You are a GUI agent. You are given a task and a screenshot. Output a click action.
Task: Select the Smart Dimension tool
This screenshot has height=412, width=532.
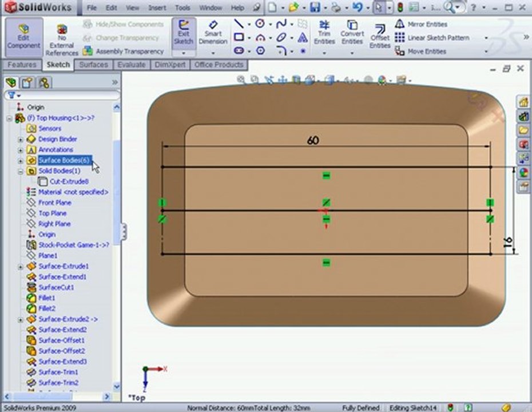213,33
